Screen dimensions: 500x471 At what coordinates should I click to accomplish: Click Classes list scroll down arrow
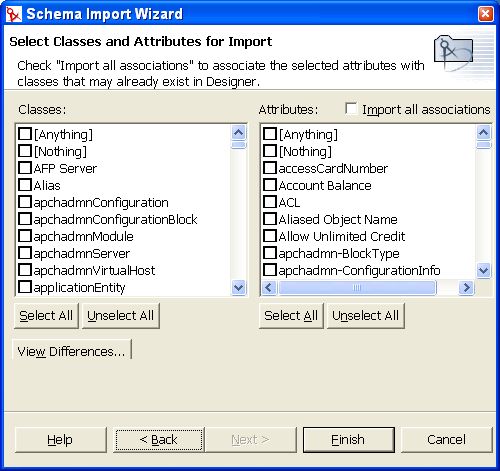click(x=238, y=287)
